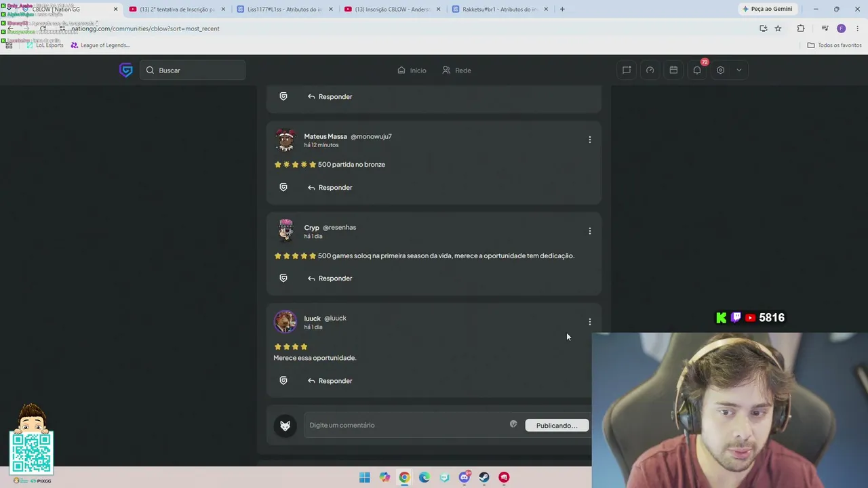The width and height of the screenshot is (868, 488).
Task: Click Responder on the topmost partial comment
Action: 330,96
